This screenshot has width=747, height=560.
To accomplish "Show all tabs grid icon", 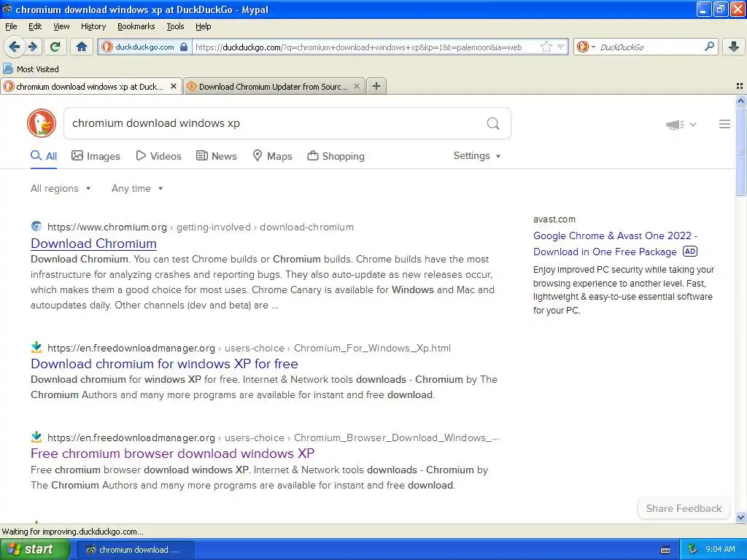I will pyautogui.click(x=740, y=86).
